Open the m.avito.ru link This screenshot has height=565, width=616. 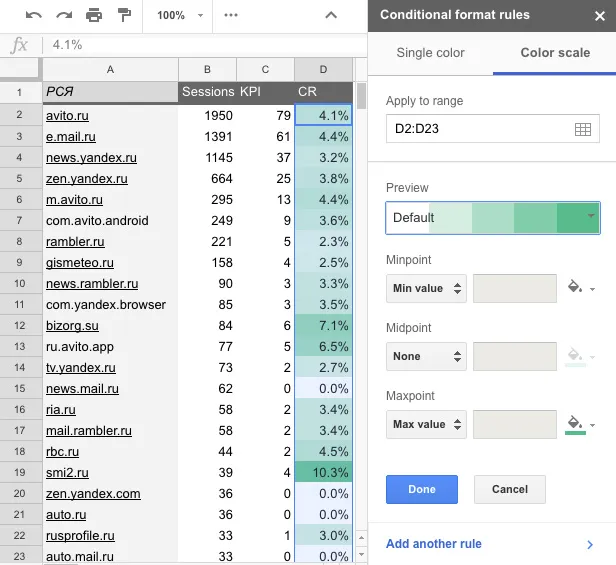(74, 200)
